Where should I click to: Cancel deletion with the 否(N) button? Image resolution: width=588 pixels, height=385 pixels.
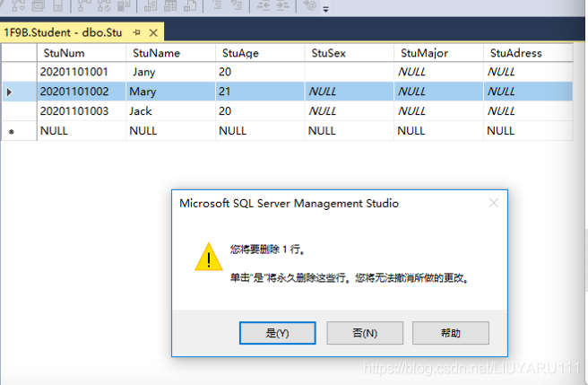(364, 333)
